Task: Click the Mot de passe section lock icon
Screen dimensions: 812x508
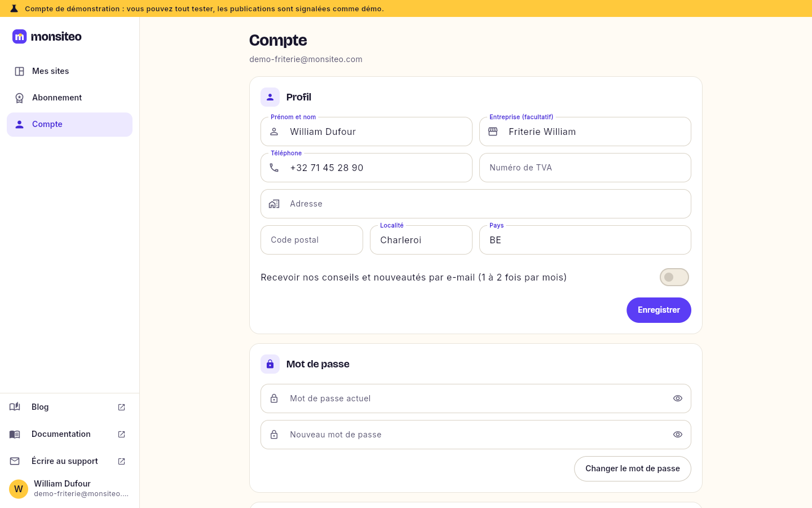Action: click(x=270, y=364)
